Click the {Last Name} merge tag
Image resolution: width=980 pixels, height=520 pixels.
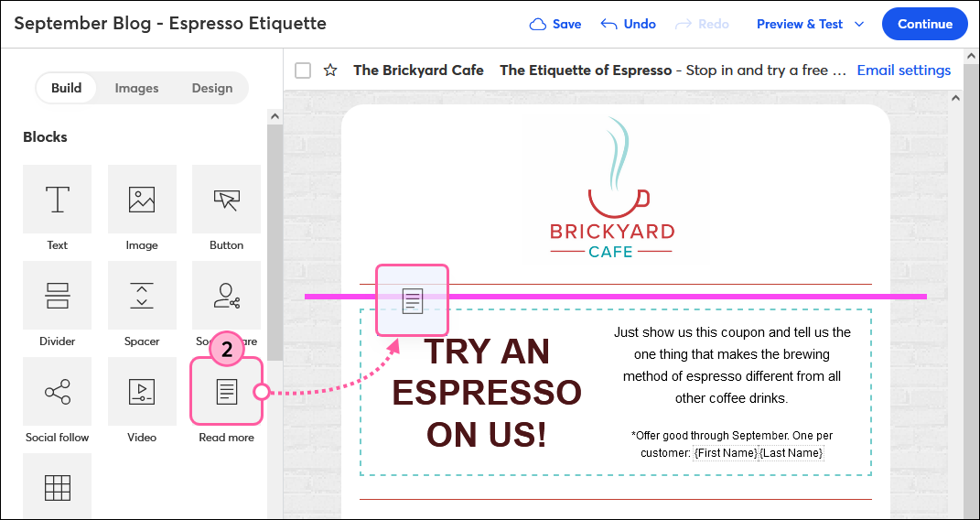click(792, 452)
